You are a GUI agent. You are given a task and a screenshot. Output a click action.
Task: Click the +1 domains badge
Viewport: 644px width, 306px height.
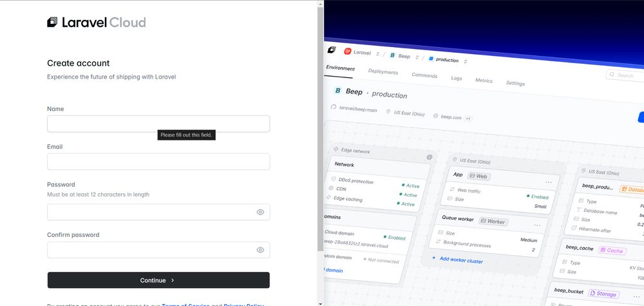[468, 119]
